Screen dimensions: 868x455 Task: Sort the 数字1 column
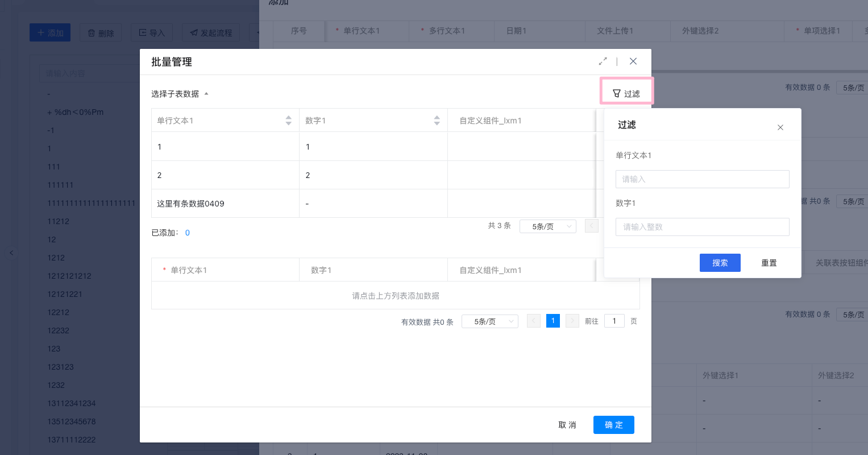click(437, 121)
